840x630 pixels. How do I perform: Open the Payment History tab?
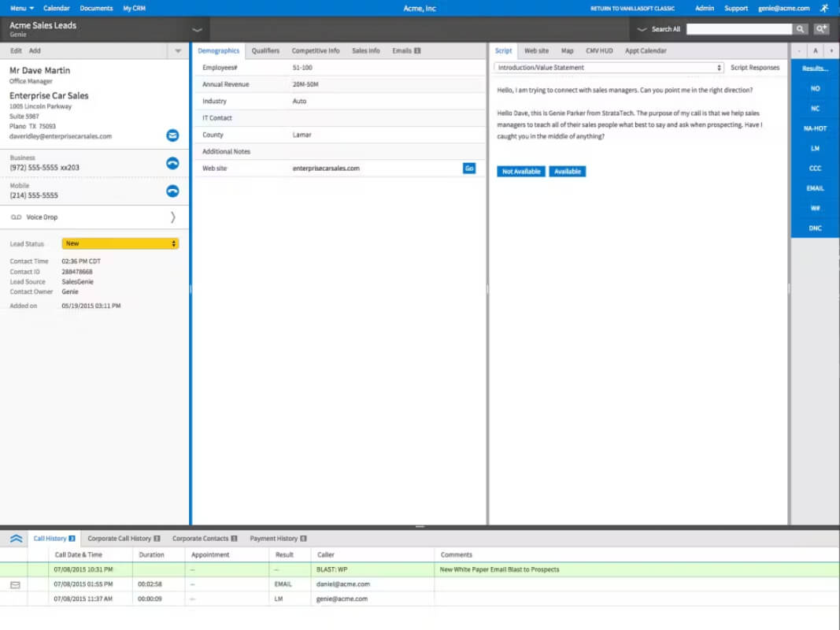[278, 539]
